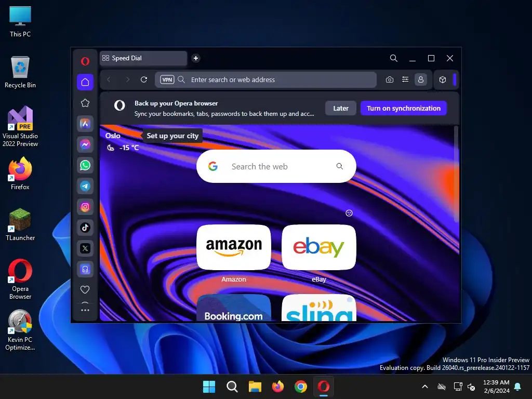Click Set up your city tooltip
The width and height of the screenshot is (532, 399).
[172, 136]
